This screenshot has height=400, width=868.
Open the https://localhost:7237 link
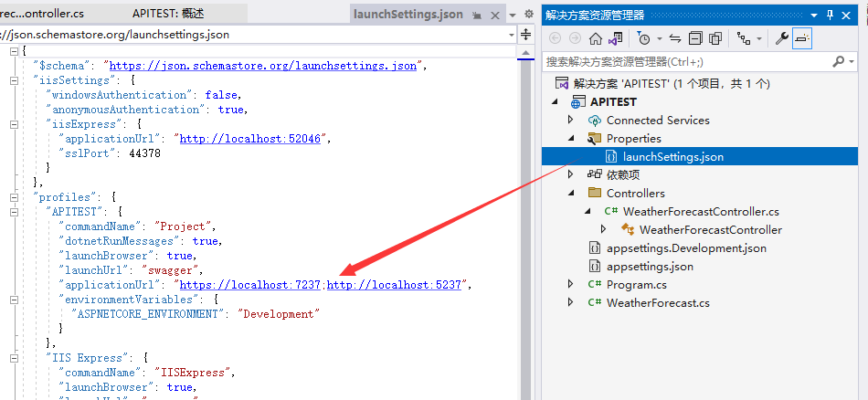point(250,285)
